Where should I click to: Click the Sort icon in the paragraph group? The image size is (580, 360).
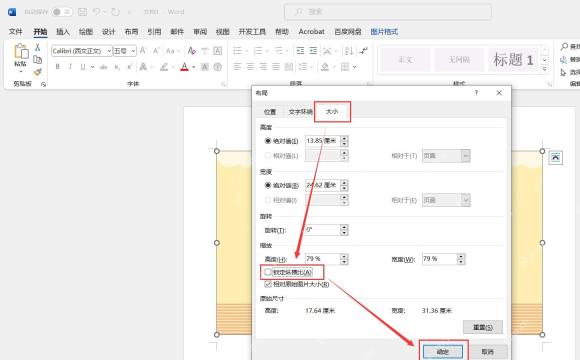click(x=349, y=51)
